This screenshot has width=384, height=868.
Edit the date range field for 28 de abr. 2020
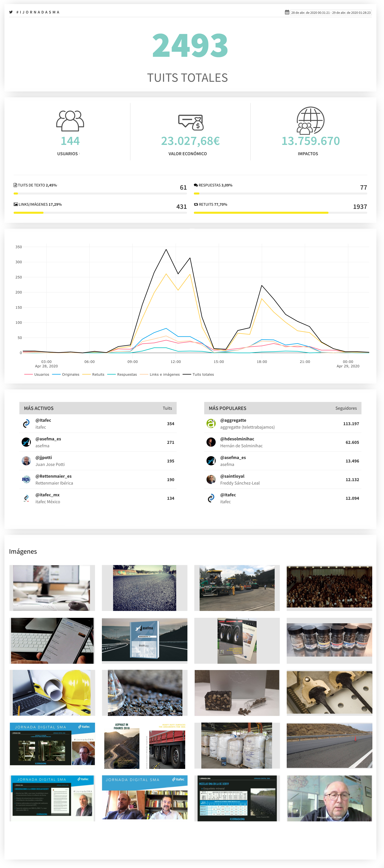pyautogui.click(x=331, y=12)
